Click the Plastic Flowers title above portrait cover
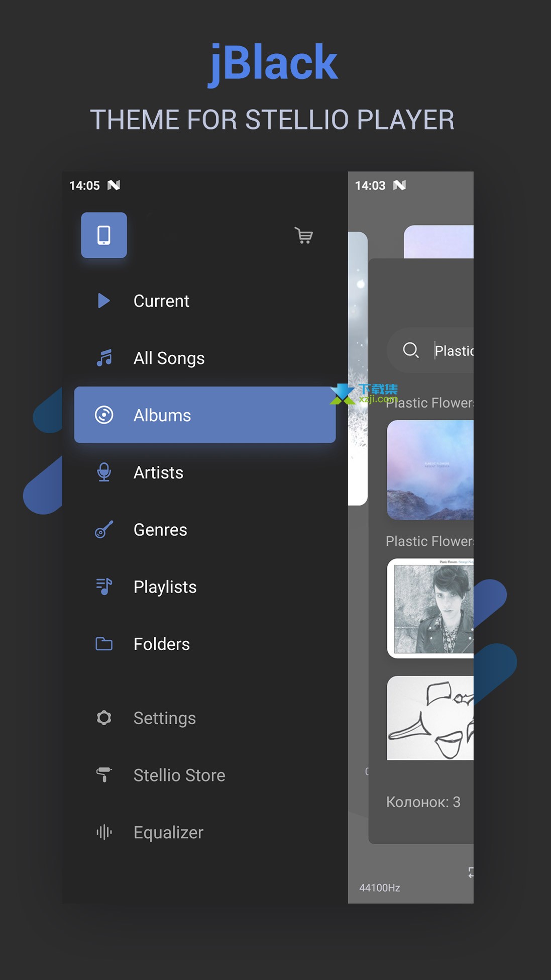Screen dimensions: 551x980 tap(429, 541)
